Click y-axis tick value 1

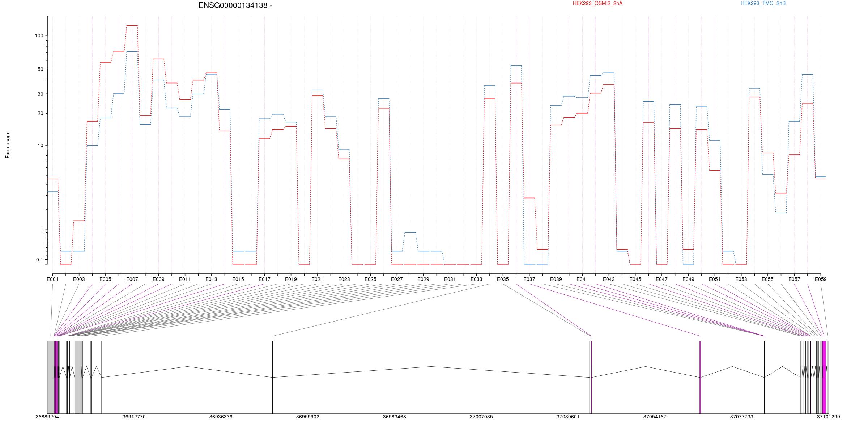(x=42, y=230)
